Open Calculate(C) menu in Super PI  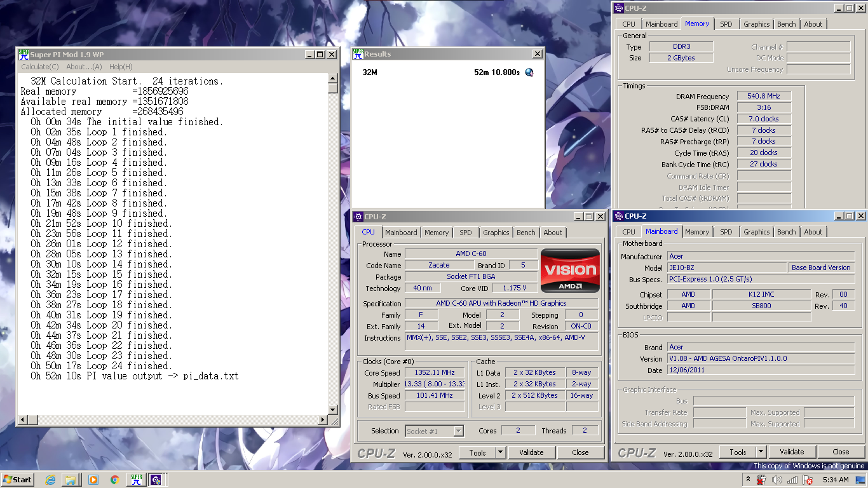(40, 67)
